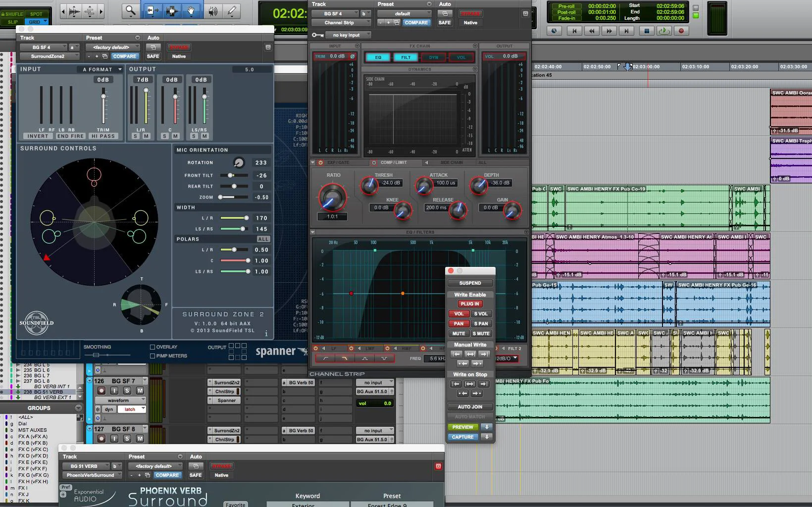Screen dimensions: 812x507
Task: Adjust SMOOTHING slider in Spanner
Action: click(x=108, y=355)
